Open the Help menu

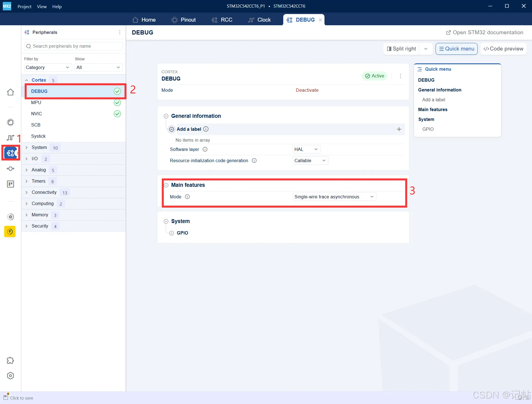point(57,6)
